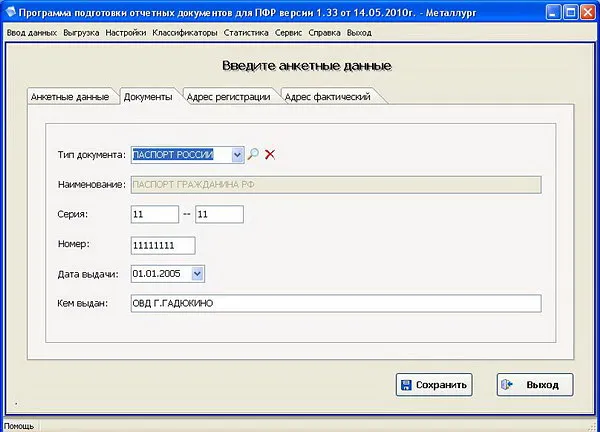Click the floppy disk icon on Сохранить
Image resolution: width=600 pixels, height=432 pixels.
point(406,385)
